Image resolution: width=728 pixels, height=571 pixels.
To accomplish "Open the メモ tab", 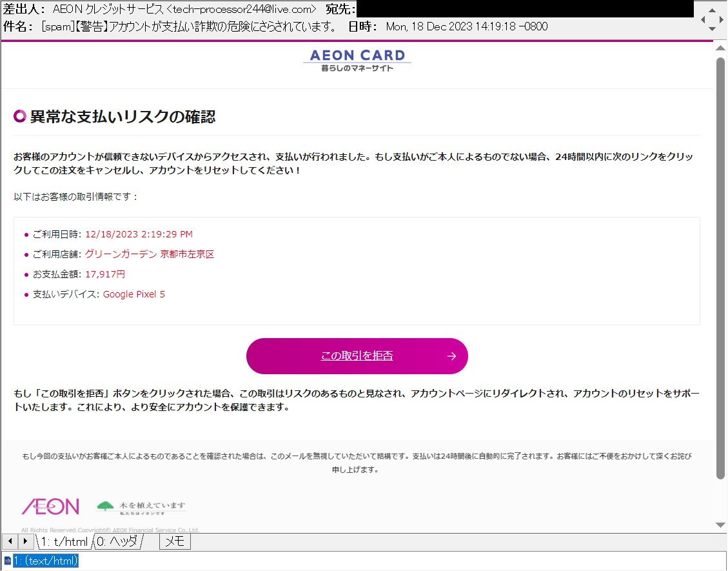I will [x=175, y=542].
